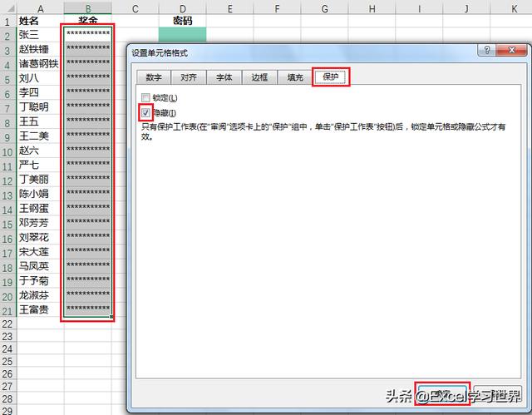Viewport: 532px width, 415px height.
Task: Select row 22 header
Action: (x=7, y=324)
